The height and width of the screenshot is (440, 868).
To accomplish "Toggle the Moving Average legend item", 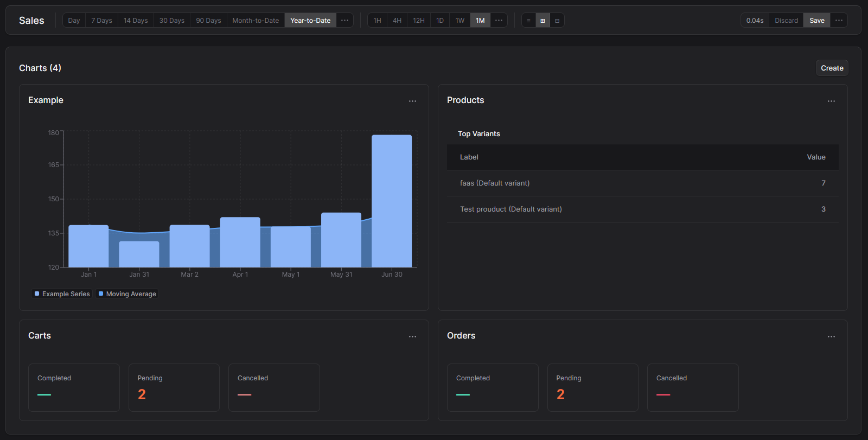I will [127, 294].
